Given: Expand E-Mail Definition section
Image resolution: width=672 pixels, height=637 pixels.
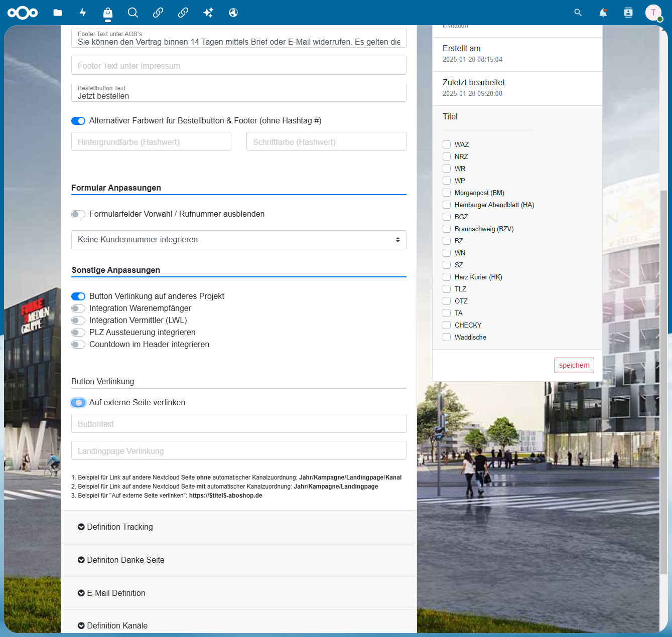Looking at the screenshot, I should 239,593.
